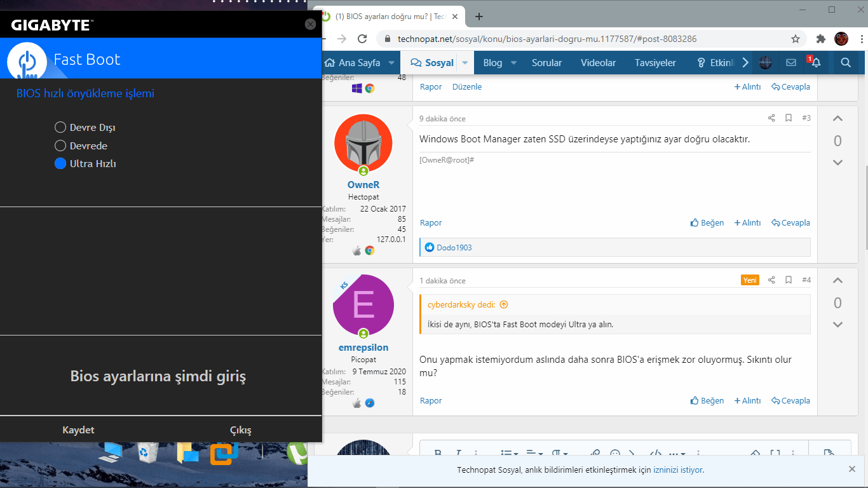Select the This PC desktop icon
The height and width of the screenshot is (488, 868).
click(x=110, y=452)
